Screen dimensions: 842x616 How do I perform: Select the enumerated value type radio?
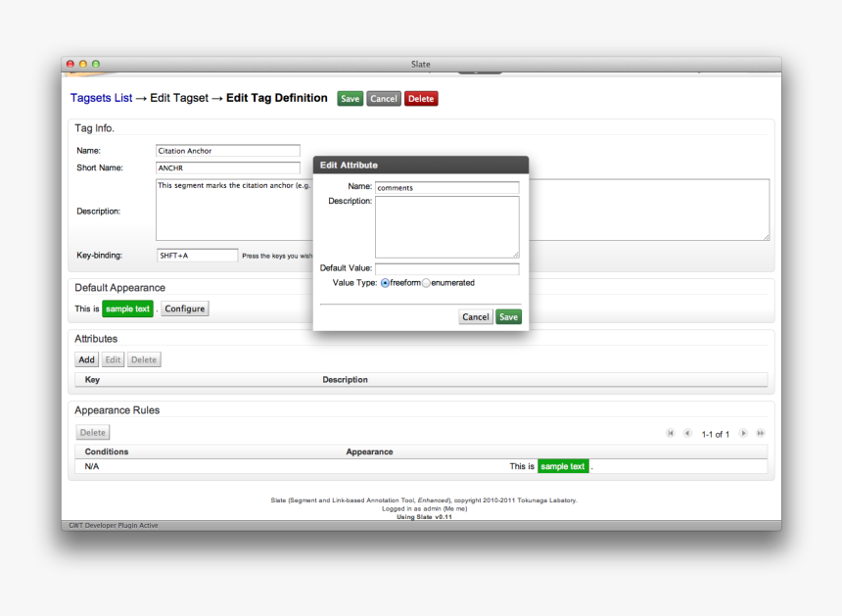[426, 283]
